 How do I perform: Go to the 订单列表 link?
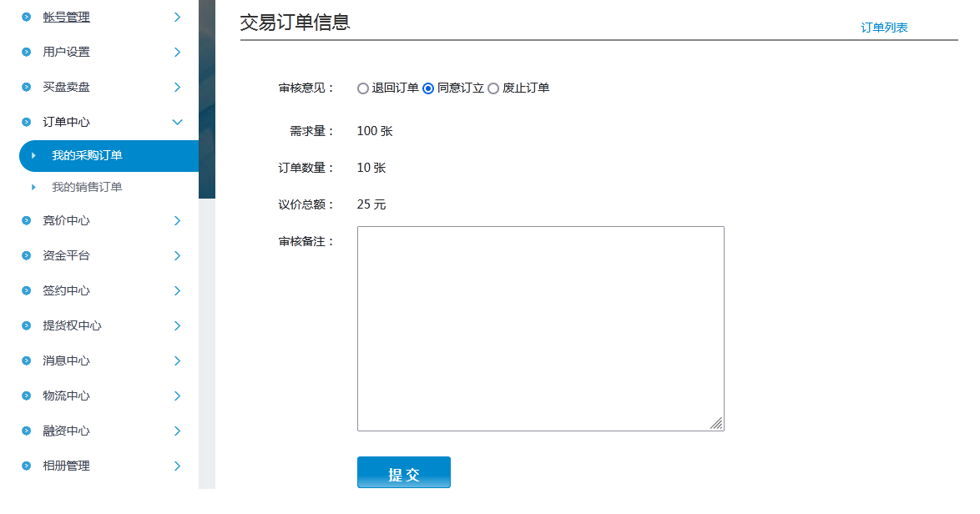[884, 28]
